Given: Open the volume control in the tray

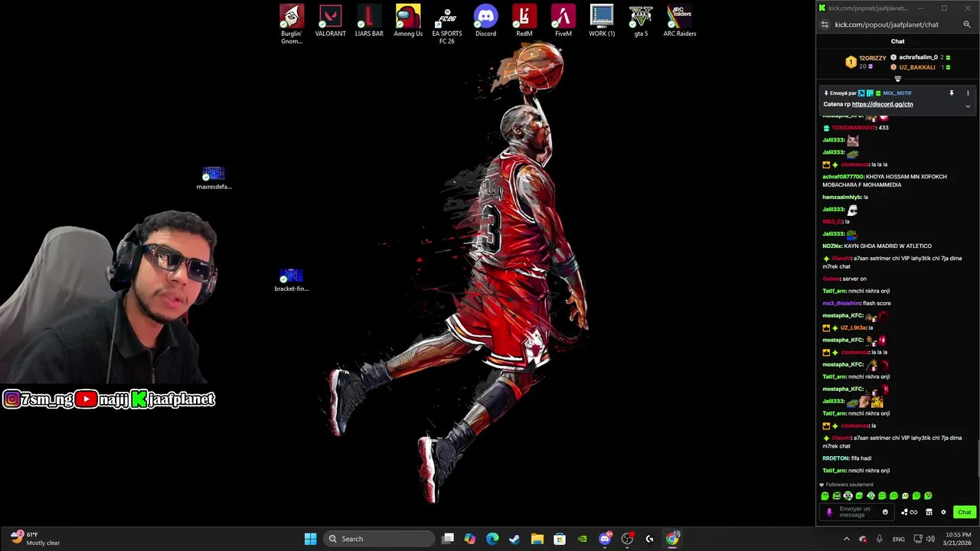Looking at the screenshot, I should coord(930,539).
